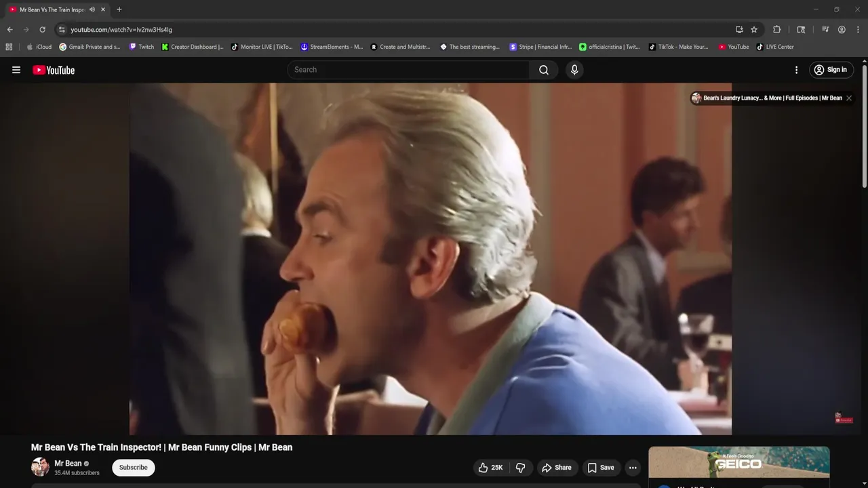
Task: Select the Mr Bean Vs The Train Inspector tab
Action: 51,9
